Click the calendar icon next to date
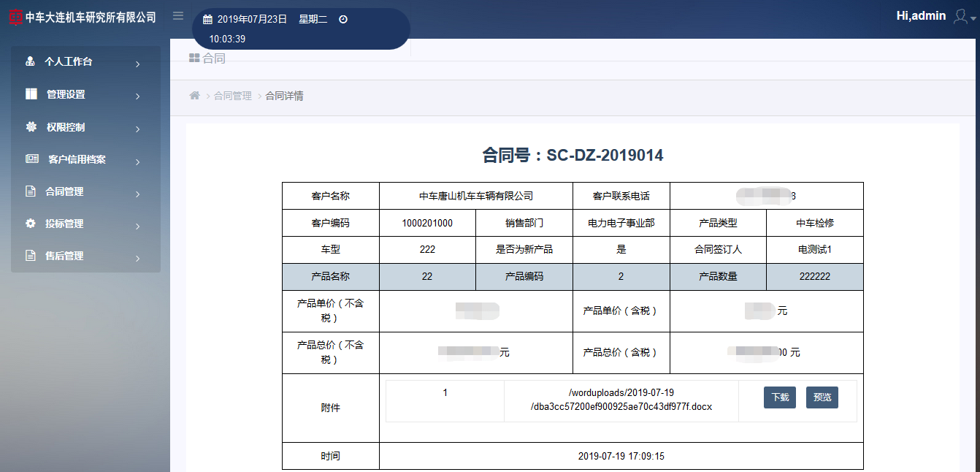Viewport: 980px width, 472px height. click(x=207, y=20)
